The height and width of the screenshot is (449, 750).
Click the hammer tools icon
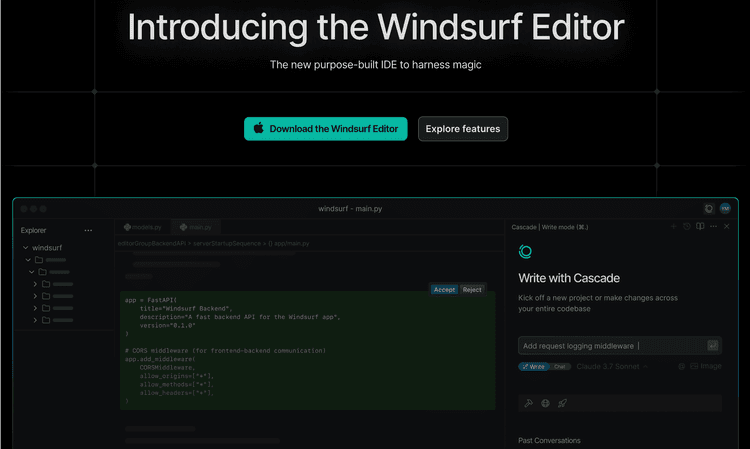point(528,403)
